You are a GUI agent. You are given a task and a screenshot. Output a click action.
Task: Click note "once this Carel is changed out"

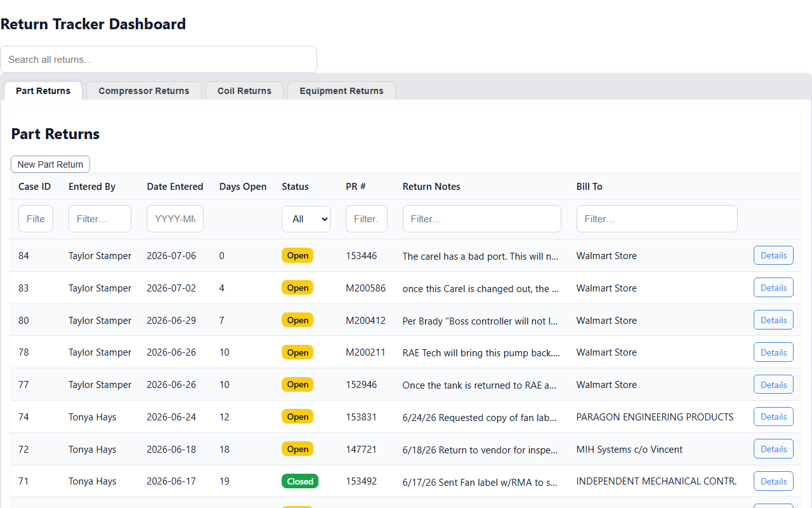pyautogui.click(x=481, y=289)
